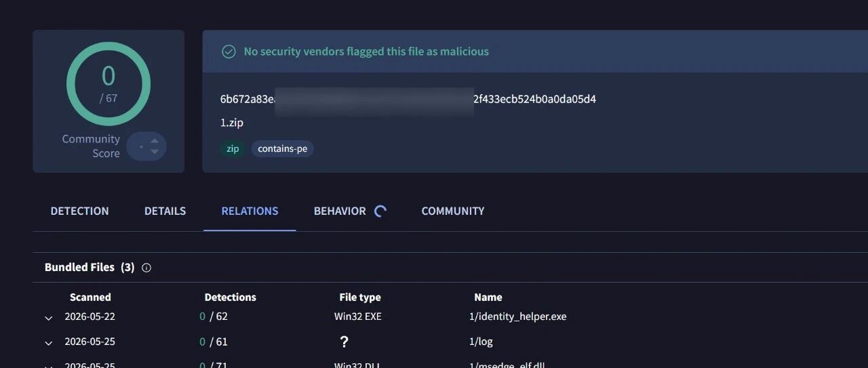Upvote the community score arrow

pyautogui.click(x=155, y=141)
